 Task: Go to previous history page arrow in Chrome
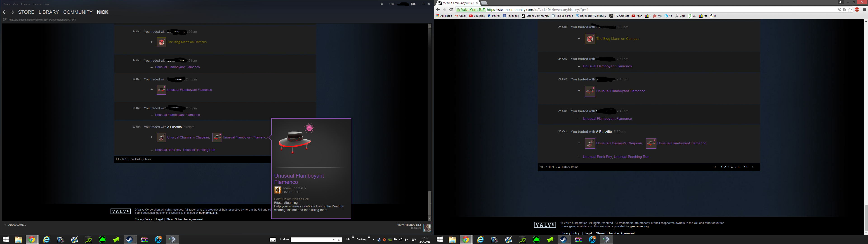point(715,167)
